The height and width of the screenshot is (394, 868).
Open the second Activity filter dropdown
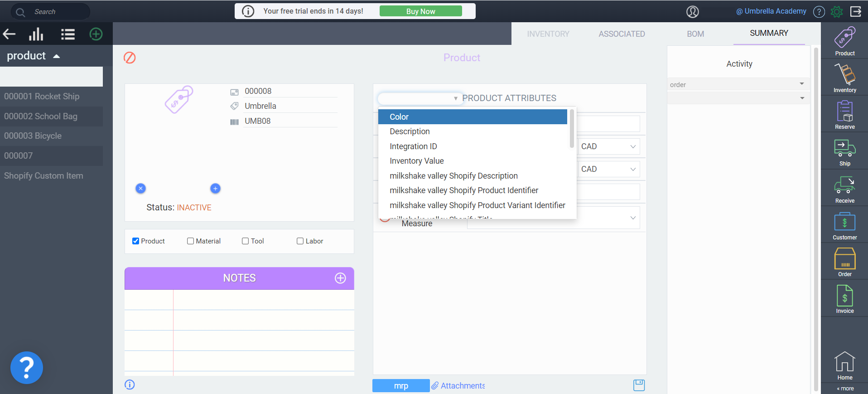click(x=738, y=98)
